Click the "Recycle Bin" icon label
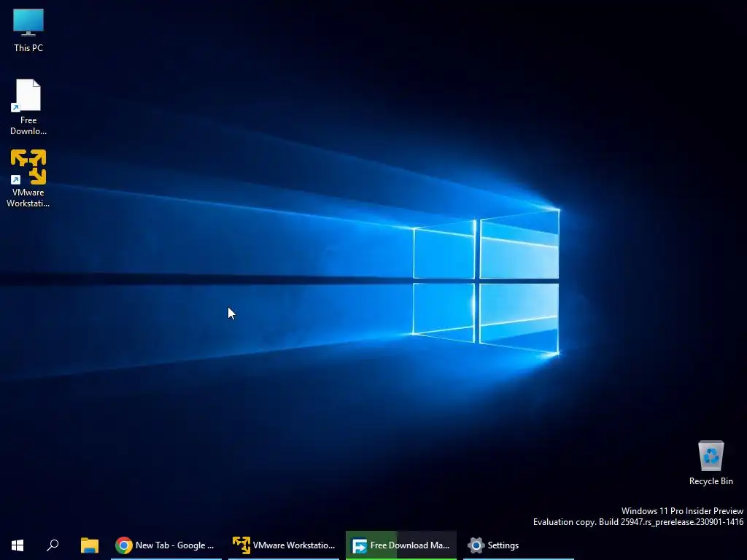The image size is (747, 560). click(x=711, y=481)
